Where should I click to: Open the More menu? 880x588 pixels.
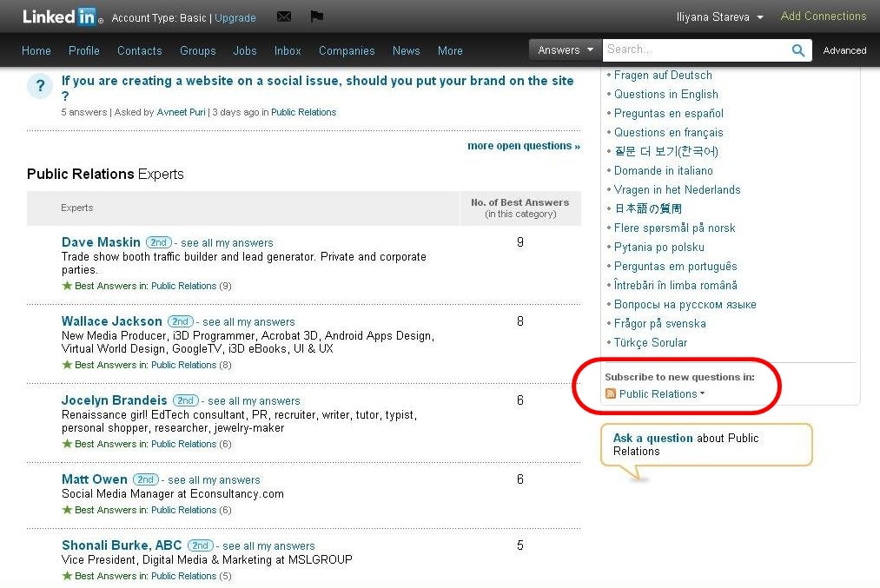click(450, 51)
